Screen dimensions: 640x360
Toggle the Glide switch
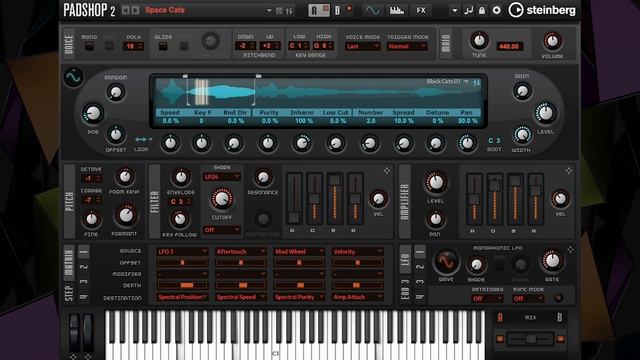(163, 46)
